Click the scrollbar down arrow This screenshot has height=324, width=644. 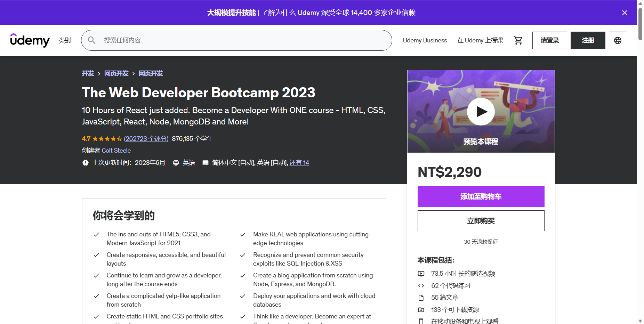[640, 321]
